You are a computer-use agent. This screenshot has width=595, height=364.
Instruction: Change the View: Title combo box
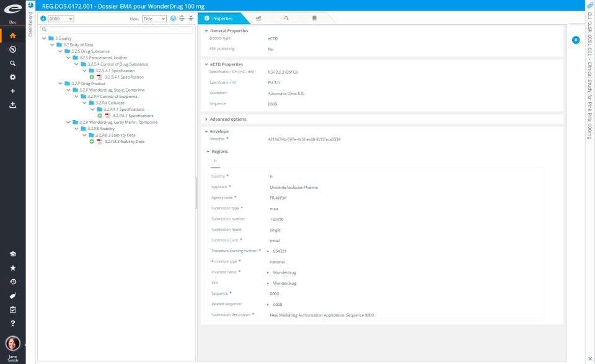[x=154, y=19]
